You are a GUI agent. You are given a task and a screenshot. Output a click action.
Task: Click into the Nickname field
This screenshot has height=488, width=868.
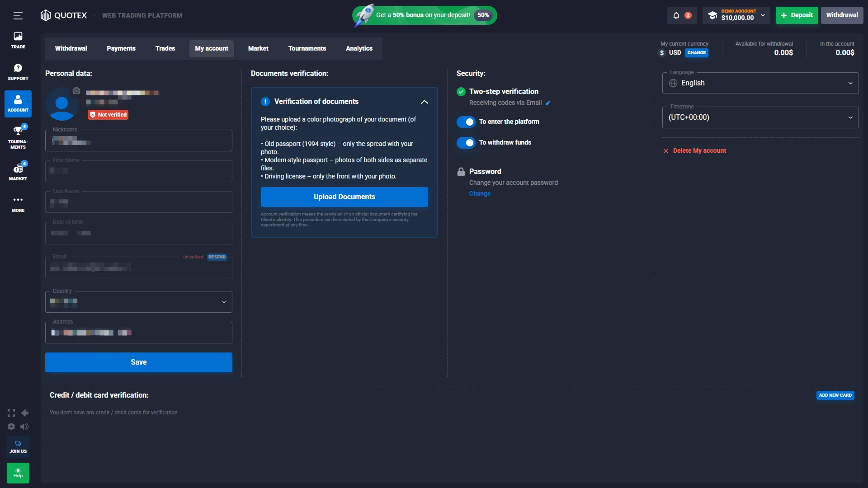pos(139,141)
